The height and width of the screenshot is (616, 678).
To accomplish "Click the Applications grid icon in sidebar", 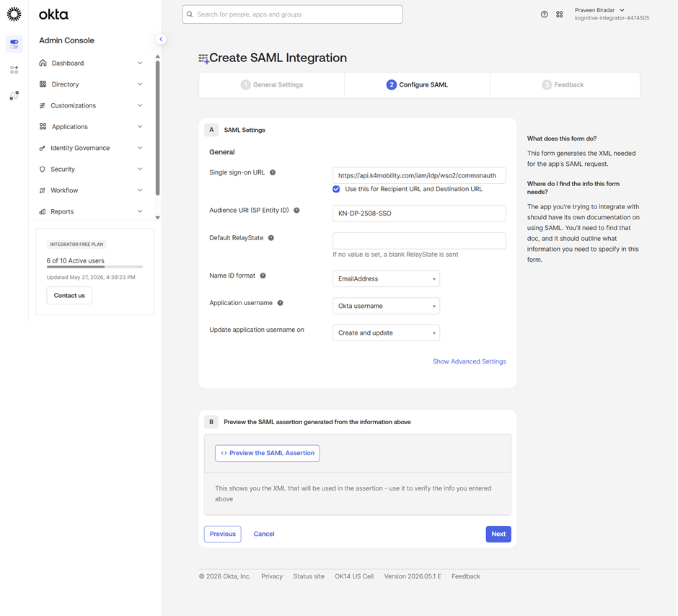I will tap(43, 127).
